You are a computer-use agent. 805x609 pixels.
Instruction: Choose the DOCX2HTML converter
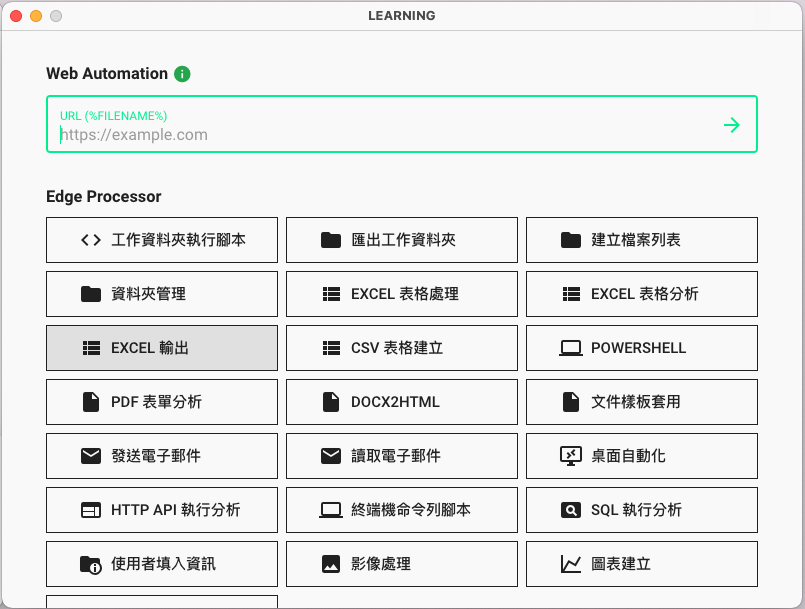(402, 402)
